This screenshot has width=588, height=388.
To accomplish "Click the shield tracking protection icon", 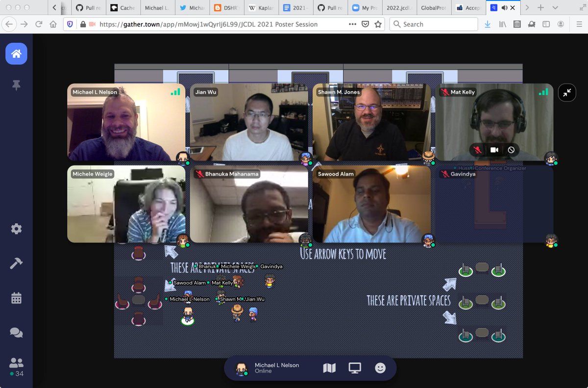I will 71,24.
